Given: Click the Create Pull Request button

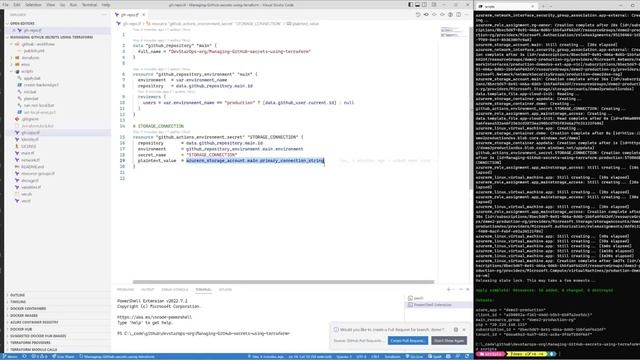Looking at the screenshot, I should pyautogui.click(x=408, y=340).
